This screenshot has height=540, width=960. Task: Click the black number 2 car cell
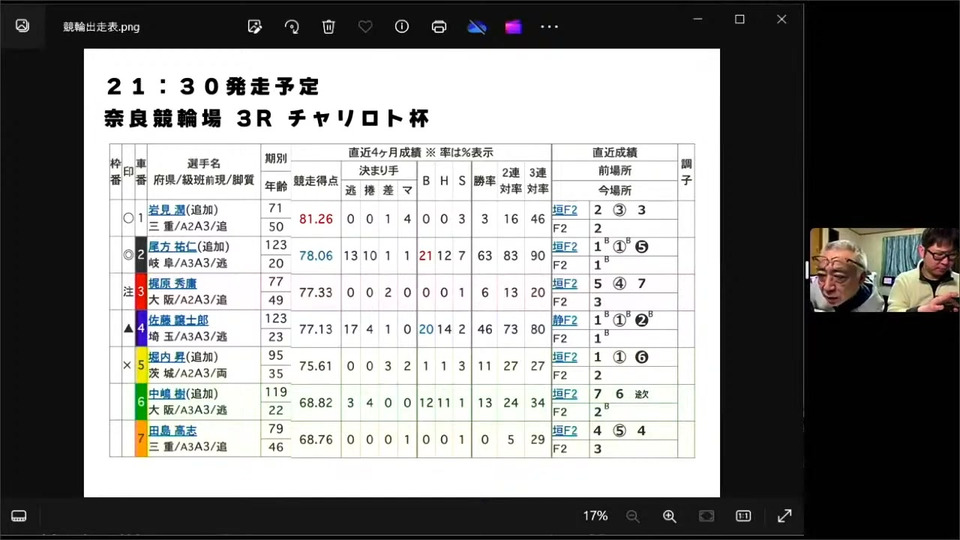point(141,255)
